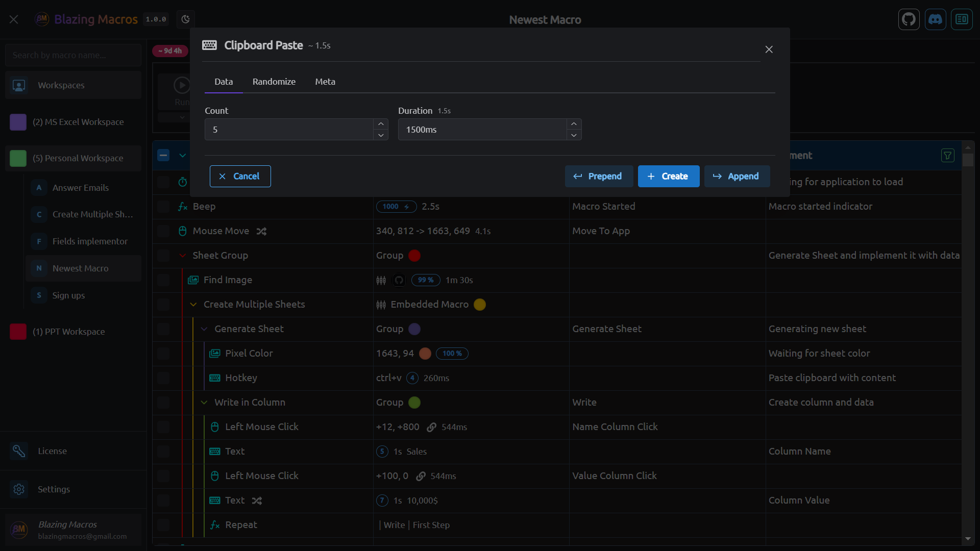Click the timer icon in first table row
The width and height of the screenshot is (980, 551).
[x=183, y=182]
